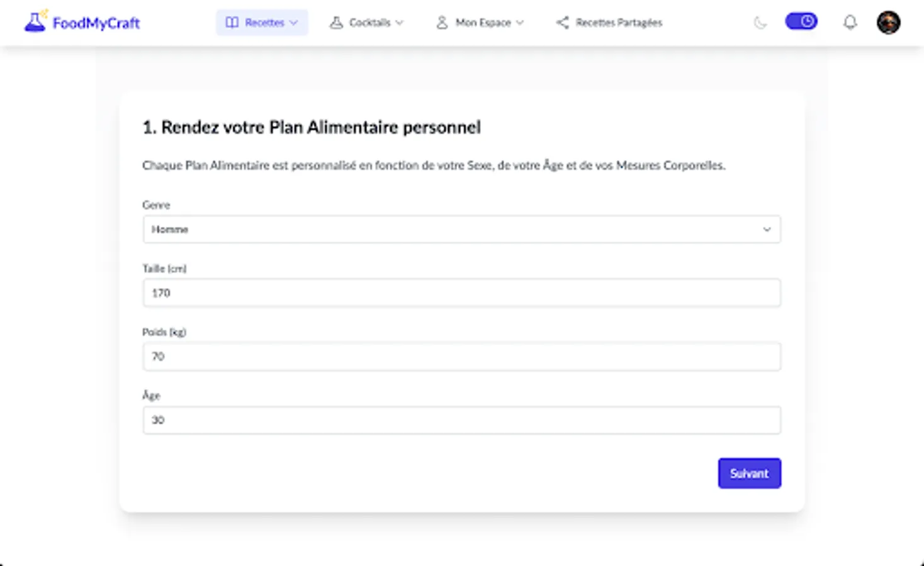Open the Genre dropdown showing Homme
The image size is (924, 566).
(x=461, y=230)
